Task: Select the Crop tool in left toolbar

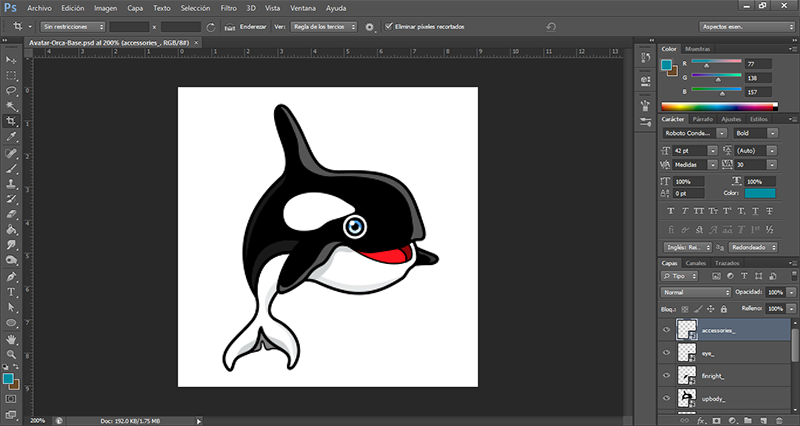Action: coord(11,120)
